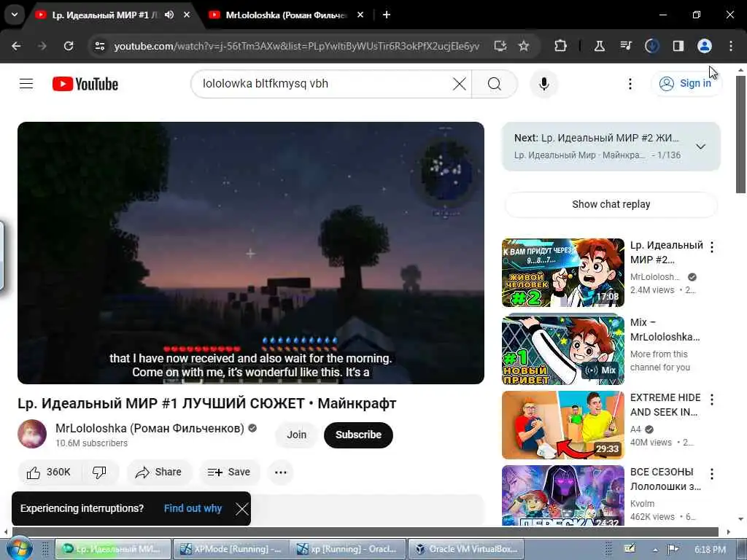Bookmark this page with star
The image size is (747, 560).
point(524,46)
